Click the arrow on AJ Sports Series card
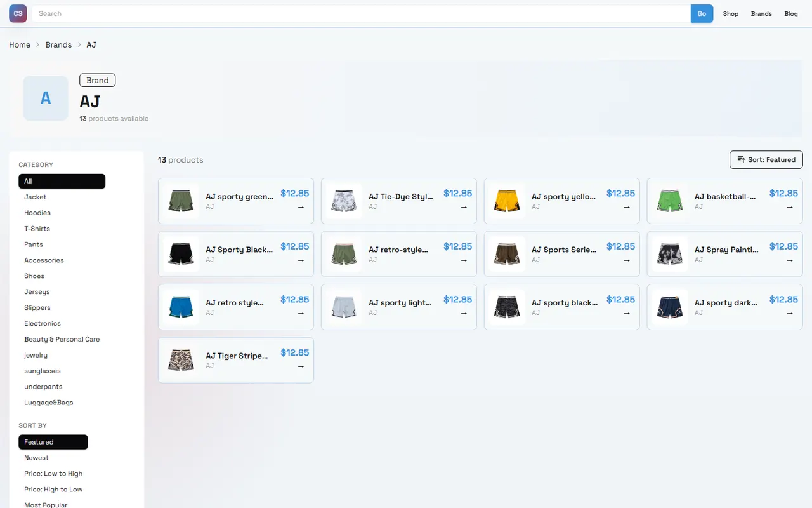This screenshot has height=508, width=812. 627,260
